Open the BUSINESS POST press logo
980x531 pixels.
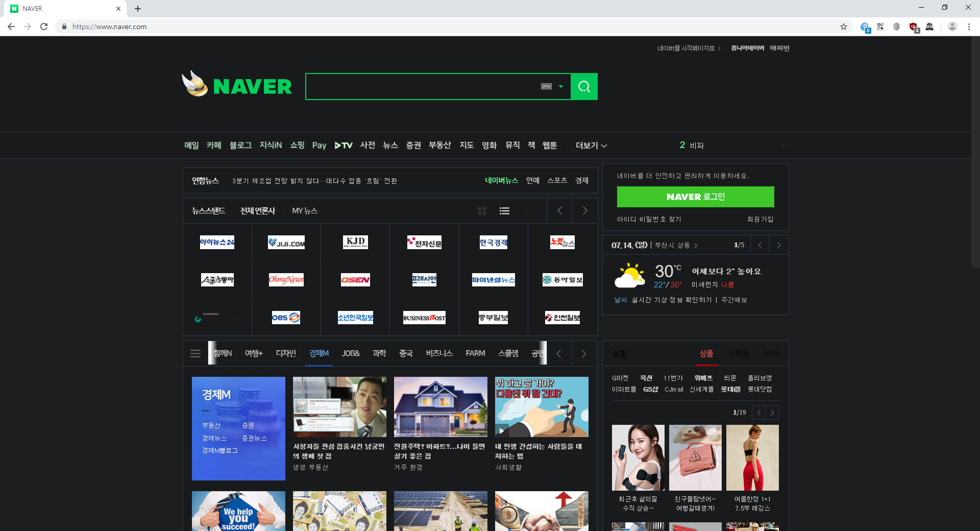coord(424,318)
